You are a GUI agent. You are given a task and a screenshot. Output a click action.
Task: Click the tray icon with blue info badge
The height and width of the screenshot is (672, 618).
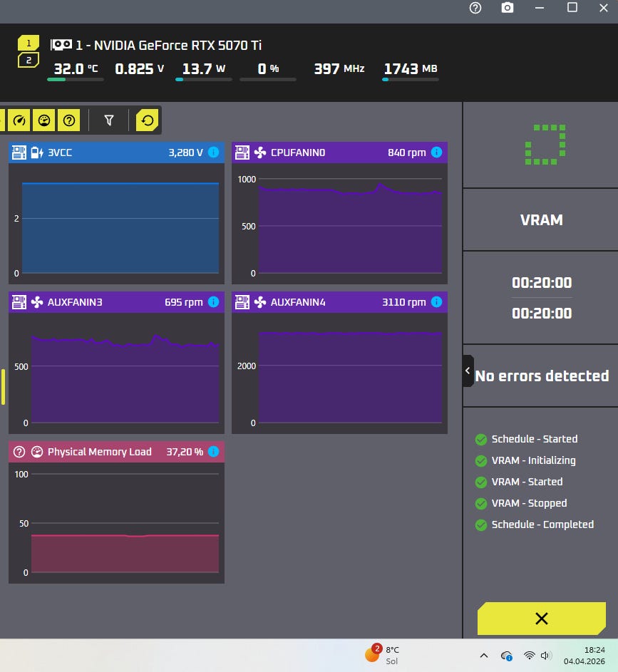coord(507,656)
